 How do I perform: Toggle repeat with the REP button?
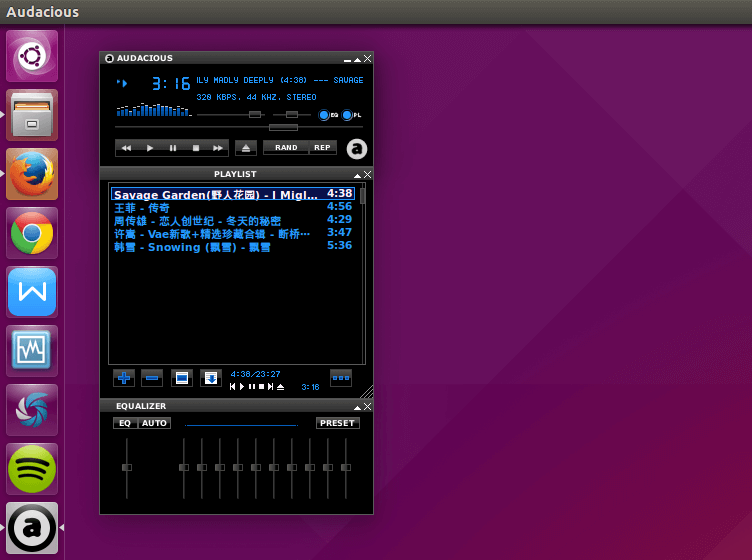tap(322, 148)
